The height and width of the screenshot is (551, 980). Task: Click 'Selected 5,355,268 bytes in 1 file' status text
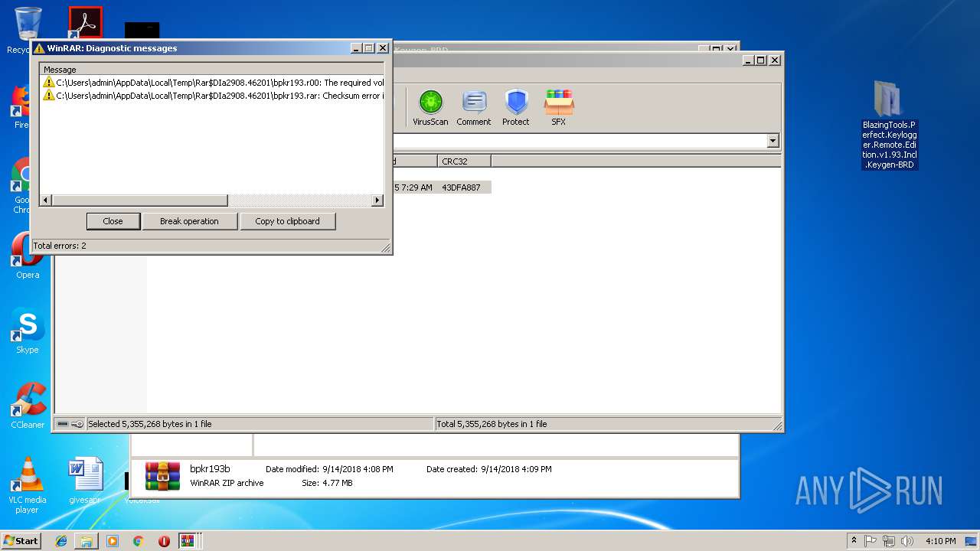coord(150,424)
